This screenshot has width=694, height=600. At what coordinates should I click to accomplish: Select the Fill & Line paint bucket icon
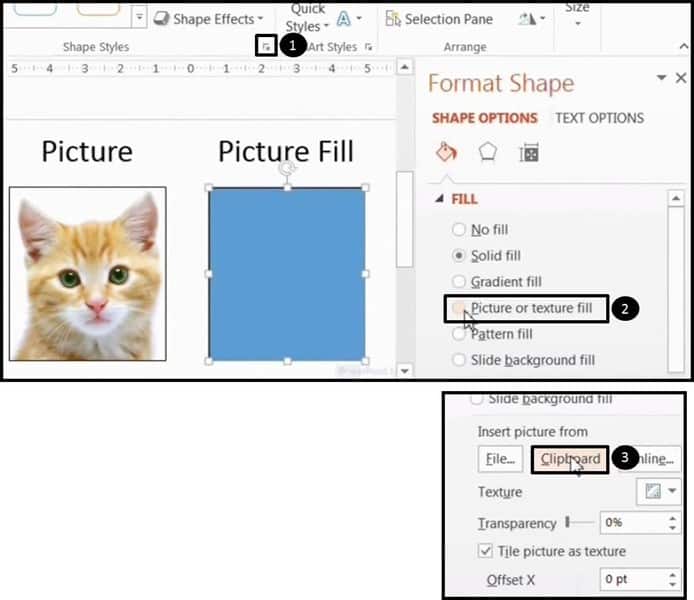click(446, 153)
